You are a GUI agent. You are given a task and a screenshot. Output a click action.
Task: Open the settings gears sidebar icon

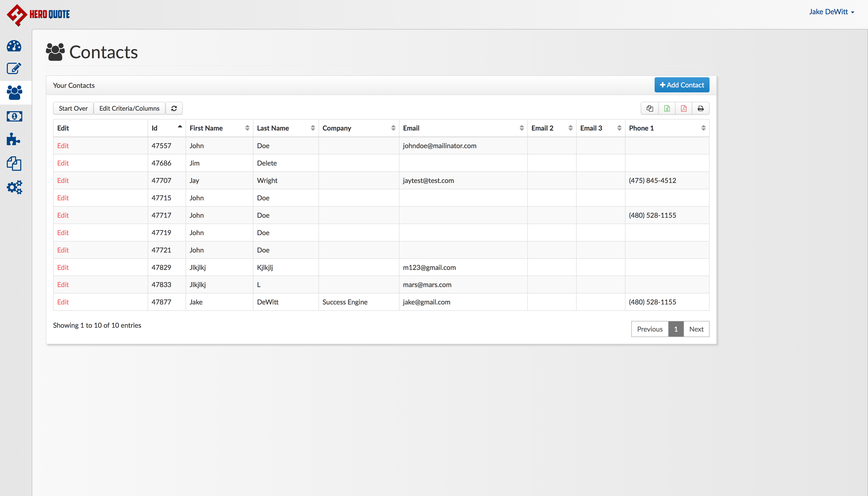coord(14,187)
